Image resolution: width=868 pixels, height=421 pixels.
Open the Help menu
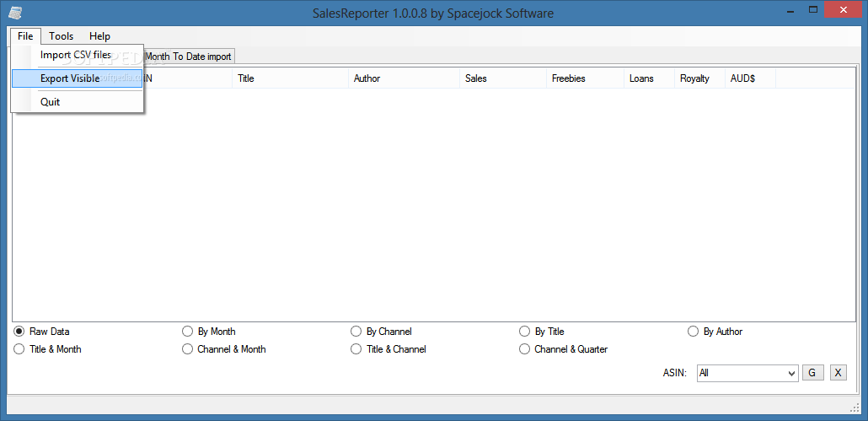99,36
